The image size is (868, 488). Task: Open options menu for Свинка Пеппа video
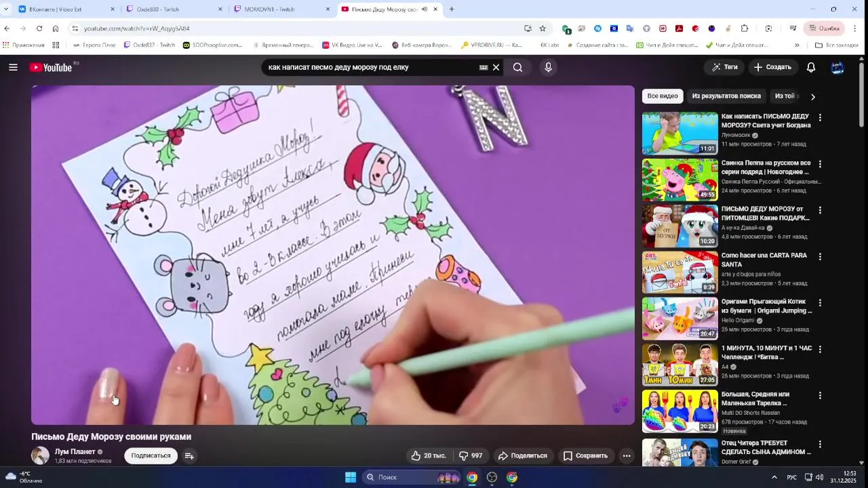click(820, 164)
